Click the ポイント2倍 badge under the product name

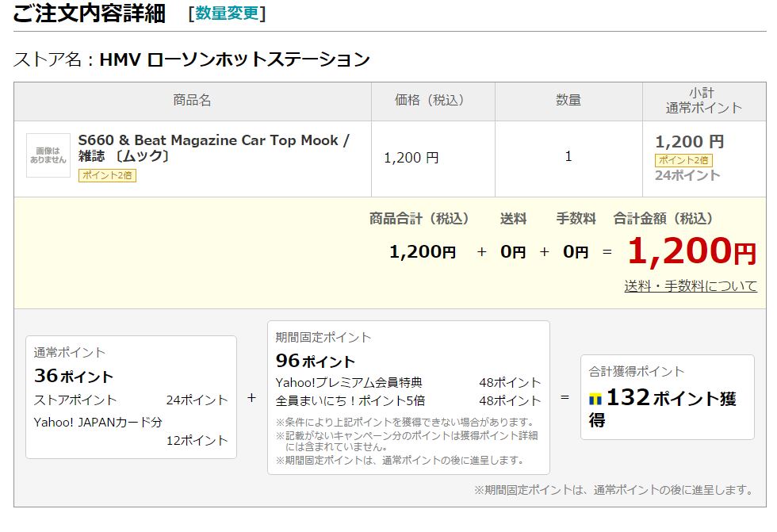pyautogui.click(x=107, y=175)
